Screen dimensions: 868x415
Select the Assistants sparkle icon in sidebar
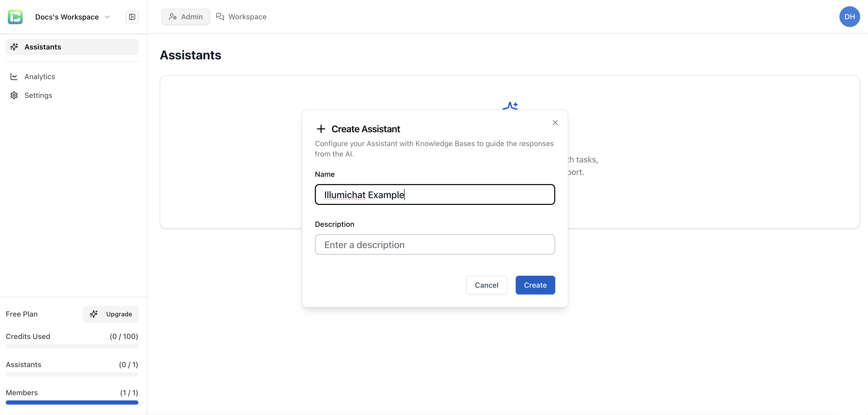14,47
